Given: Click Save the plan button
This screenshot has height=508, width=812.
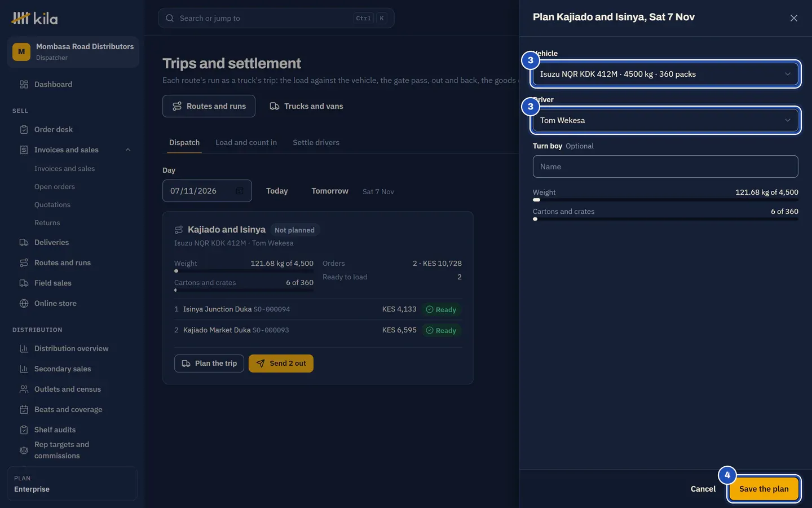Looking at the screenshot, I should 764,489.
